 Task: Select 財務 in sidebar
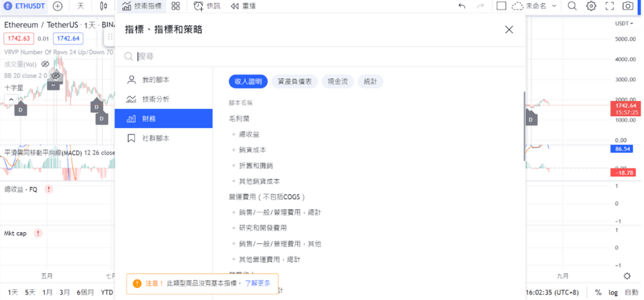coord(164,119)
